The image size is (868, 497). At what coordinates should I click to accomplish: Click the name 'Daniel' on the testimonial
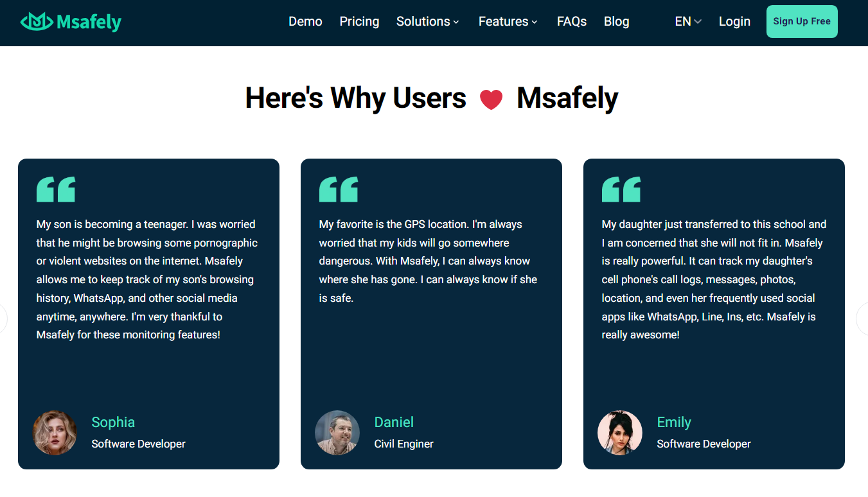click(394, 422)
